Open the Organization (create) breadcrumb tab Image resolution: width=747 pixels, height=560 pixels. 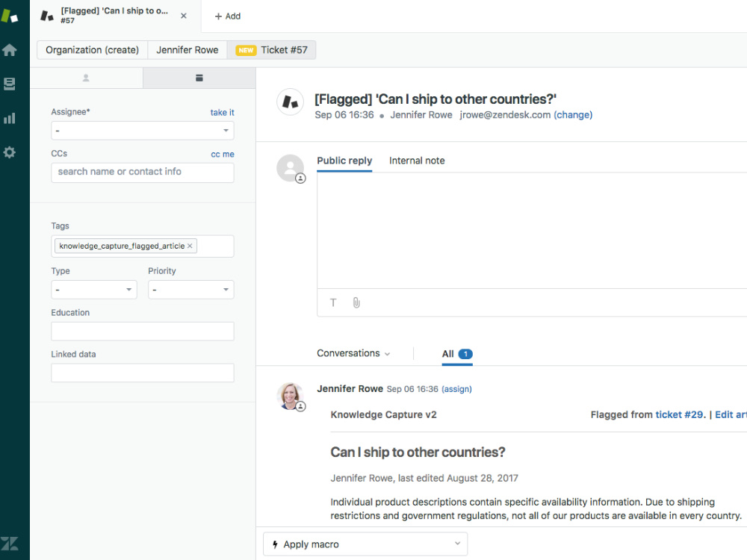(93, 50)
